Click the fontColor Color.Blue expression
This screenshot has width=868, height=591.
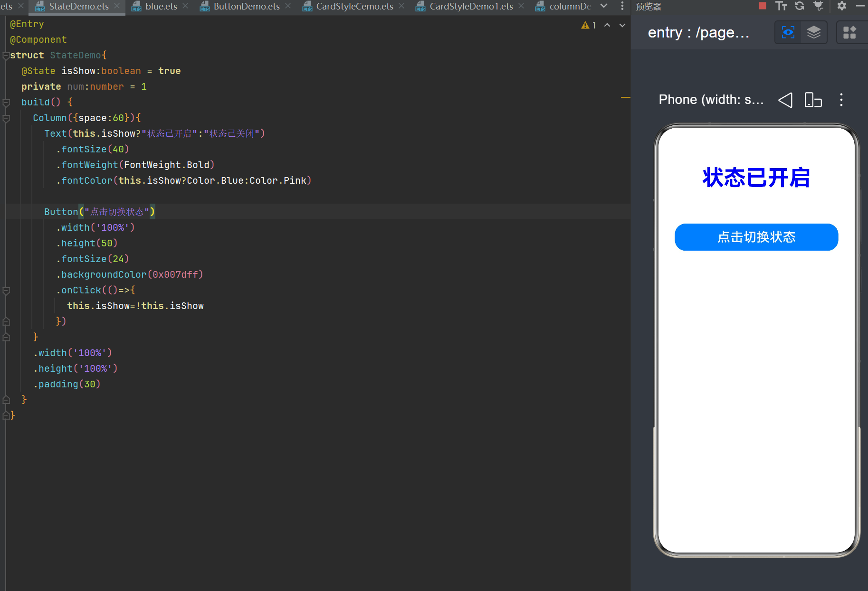pyautogui.click(x=184, y=180)
